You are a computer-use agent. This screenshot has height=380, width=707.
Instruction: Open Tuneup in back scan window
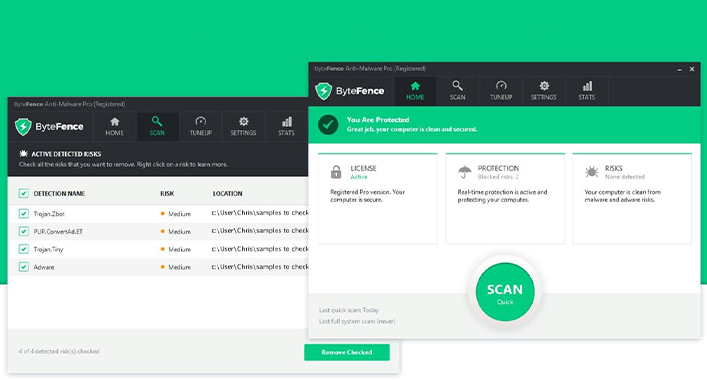point(200,126)
